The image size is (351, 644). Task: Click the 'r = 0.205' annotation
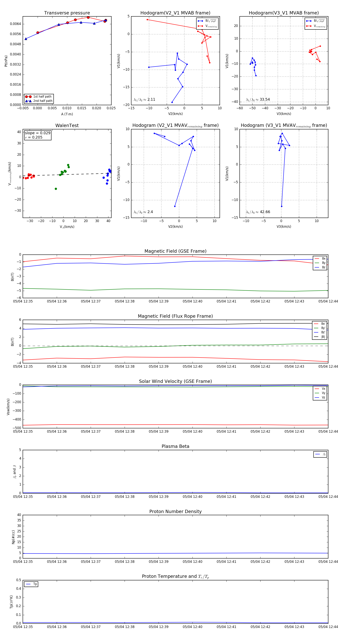34,137
